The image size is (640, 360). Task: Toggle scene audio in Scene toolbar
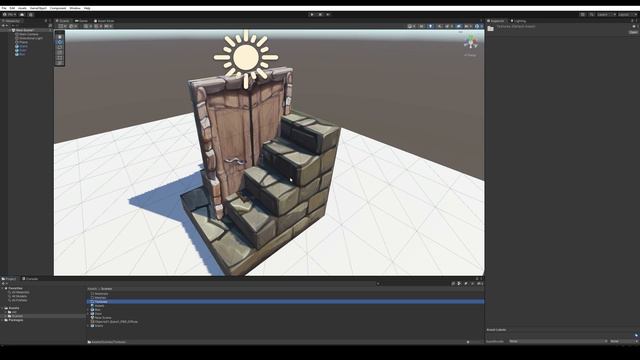[440, 26]
